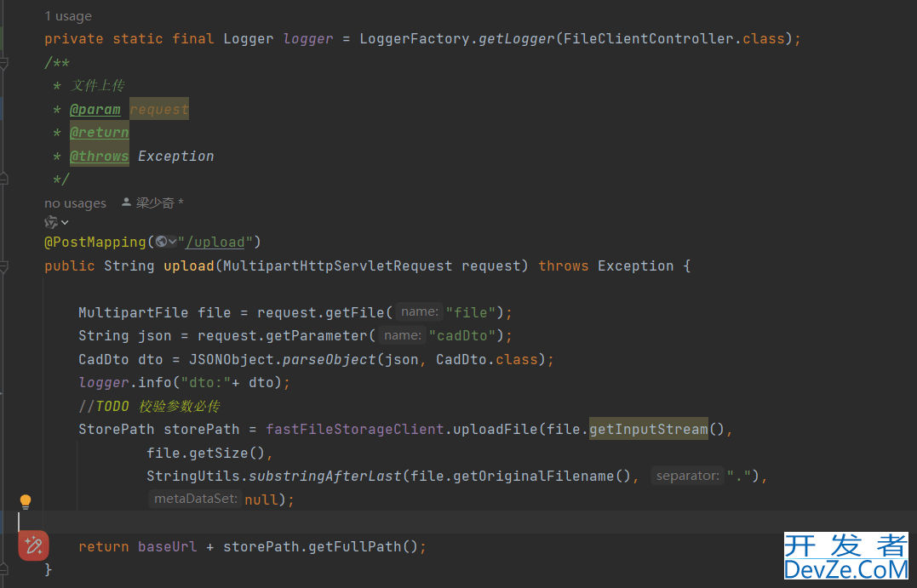Click the parseObject method call
The image size is (917, 588).
point(330,359)
